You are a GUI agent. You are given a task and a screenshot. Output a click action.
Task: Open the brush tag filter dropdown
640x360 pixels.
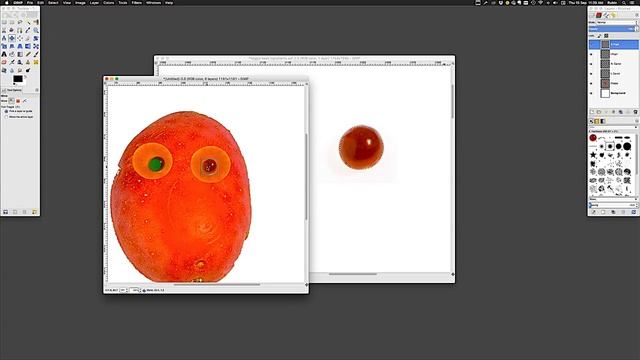pyautogui.click(x=612, y=127)
